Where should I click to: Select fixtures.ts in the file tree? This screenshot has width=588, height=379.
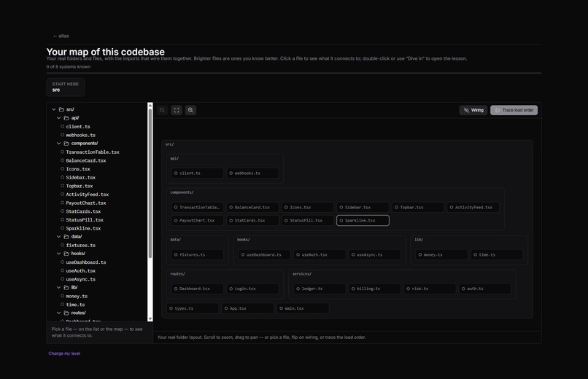click(81, 246)
